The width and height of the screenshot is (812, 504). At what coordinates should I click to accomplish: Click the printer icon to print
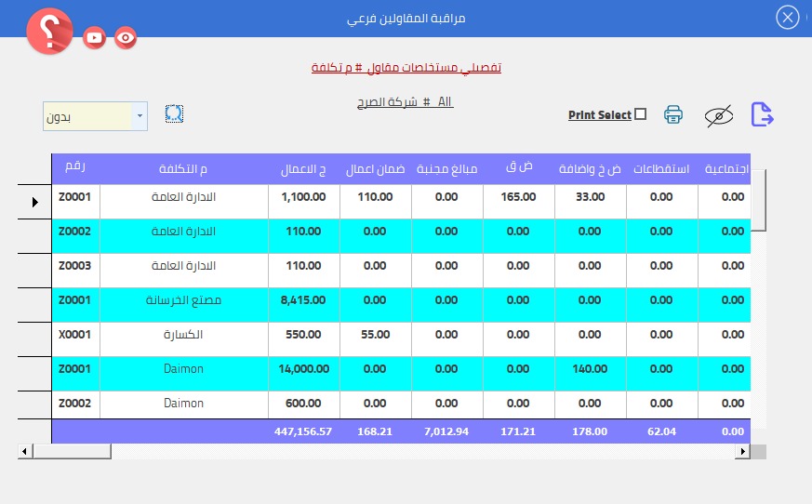pyautogui.click(x=673, y=114)
